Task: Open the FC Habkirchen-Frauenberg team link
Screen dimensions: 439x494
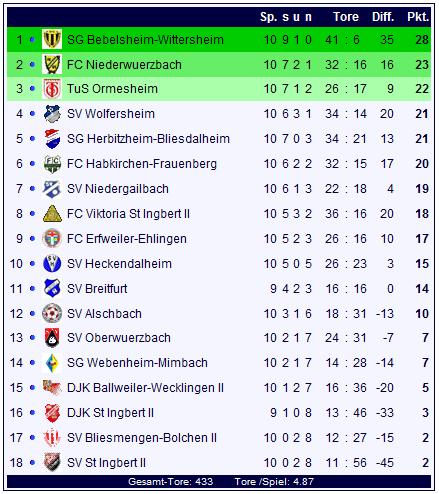Action: pos(142,164)
